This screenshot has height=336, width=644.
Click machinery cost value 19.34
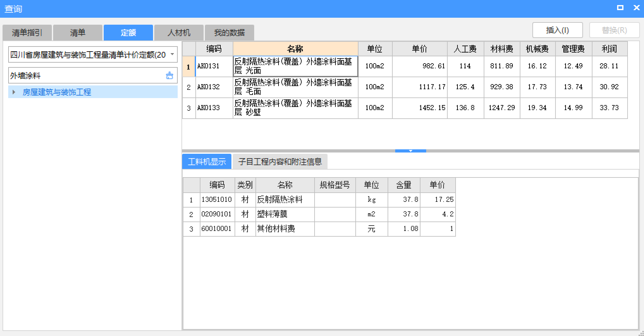coord(537,108)
